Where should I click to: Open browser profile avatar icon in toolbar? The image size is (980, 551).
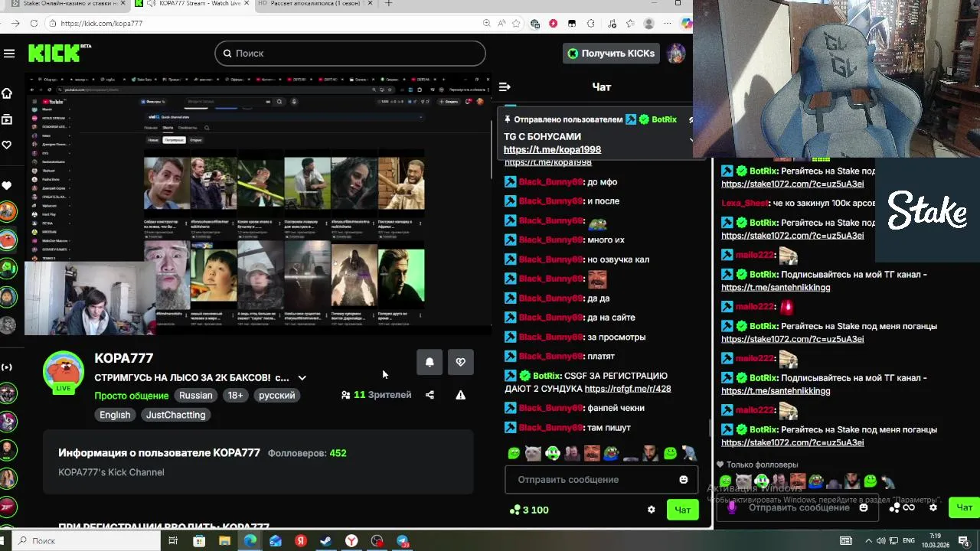[x=648, y=24]
